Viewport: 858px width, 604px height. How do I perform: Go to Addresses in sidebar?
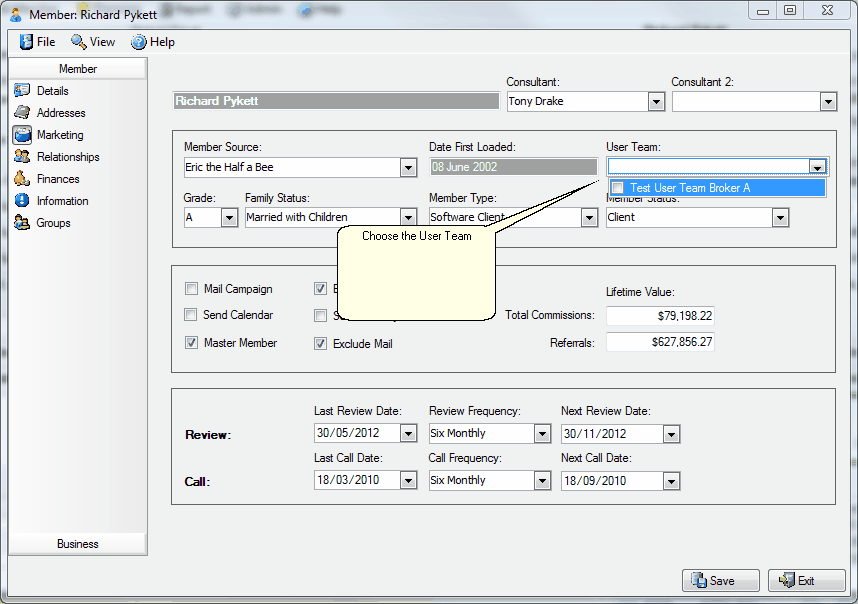coord(61,113)
